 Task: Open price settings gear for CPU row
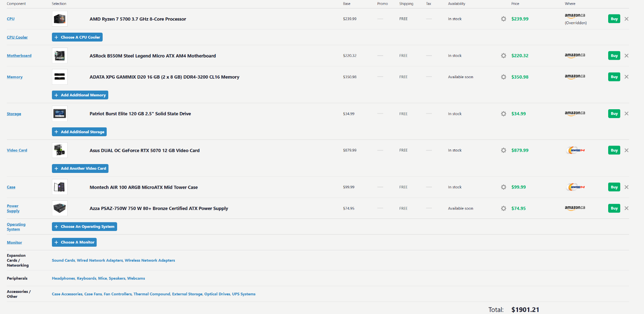pyautogui.click(x=504, y=19)
